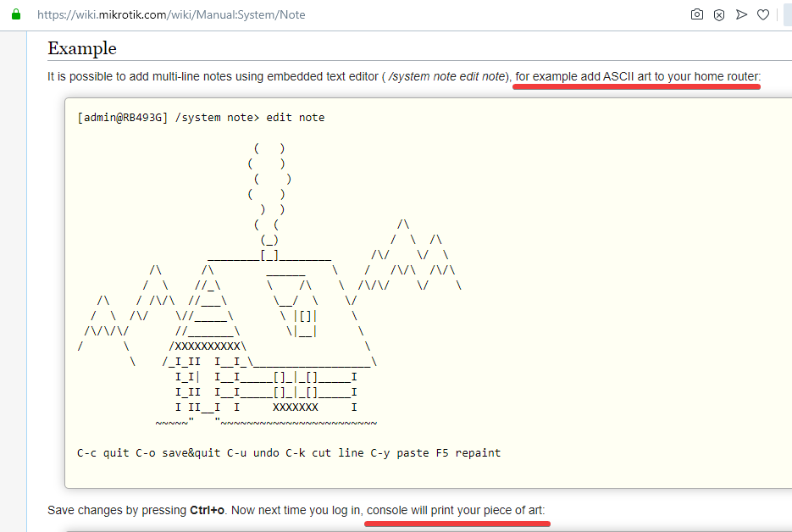Click the green padlock site security icon
The width and height of the screenshot is (792, 532).
coord(16,14)
